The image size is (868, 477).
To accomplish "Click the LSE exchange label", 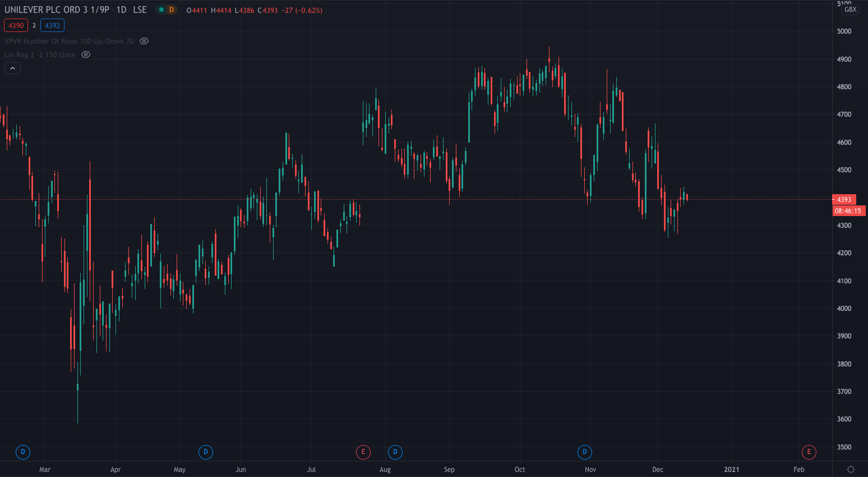I will tap(140, 10).
